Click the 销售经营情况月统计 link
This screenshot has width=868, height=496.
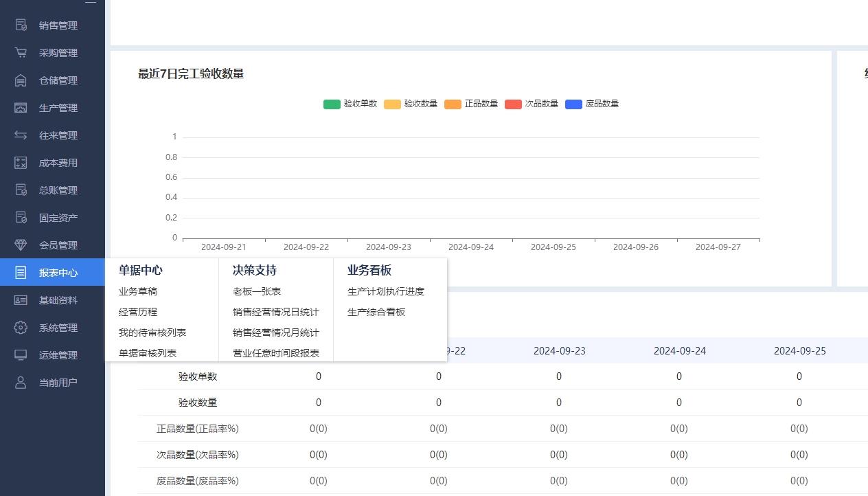click(x=276, y=332)
